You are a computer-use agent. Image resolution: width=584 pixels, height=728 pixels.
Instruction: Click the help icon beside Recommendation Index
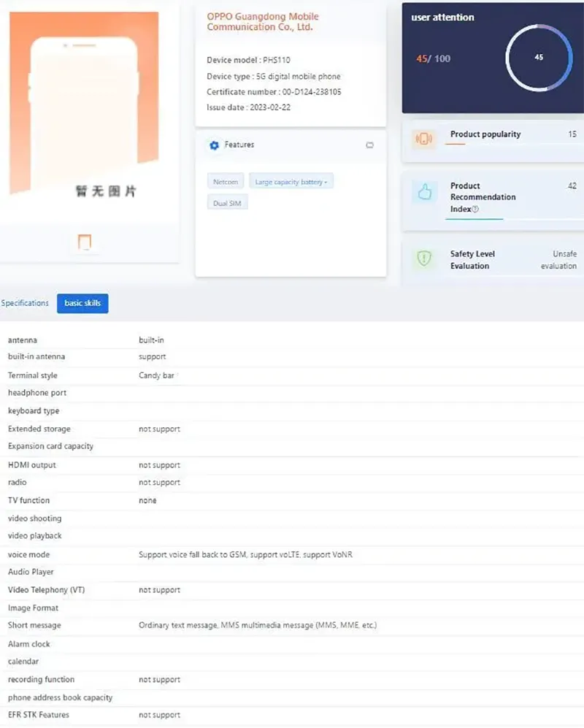tap(475, 210)
